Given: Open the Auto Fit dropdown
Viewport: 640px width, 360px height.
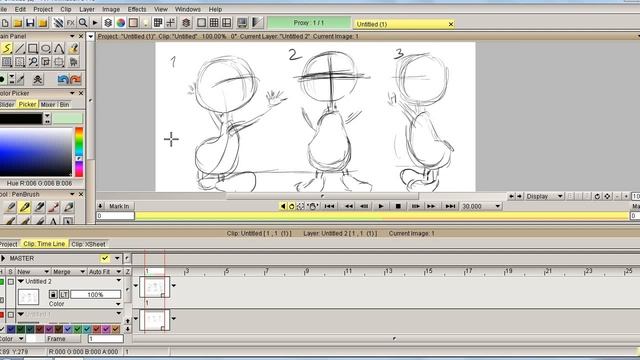Looking at the screenshot, I should pyautogui.click(x=105, y=271).
